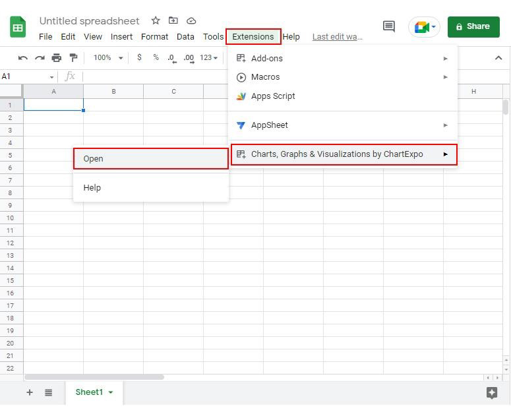Viewport: 511px width, 420px height.
Task: Click the undo arrow icon
Action: [23, 58]
